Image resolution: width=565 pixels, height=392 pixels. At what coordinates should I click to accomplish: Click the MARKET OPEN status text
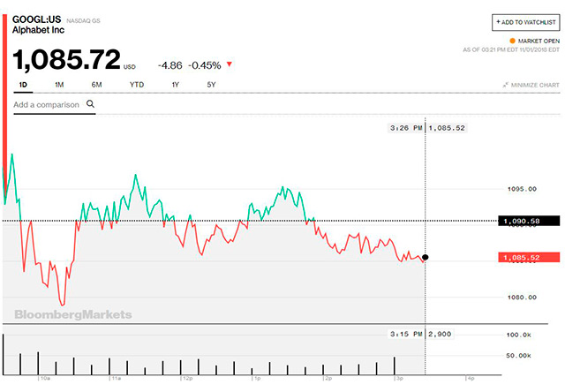(539, 41)
